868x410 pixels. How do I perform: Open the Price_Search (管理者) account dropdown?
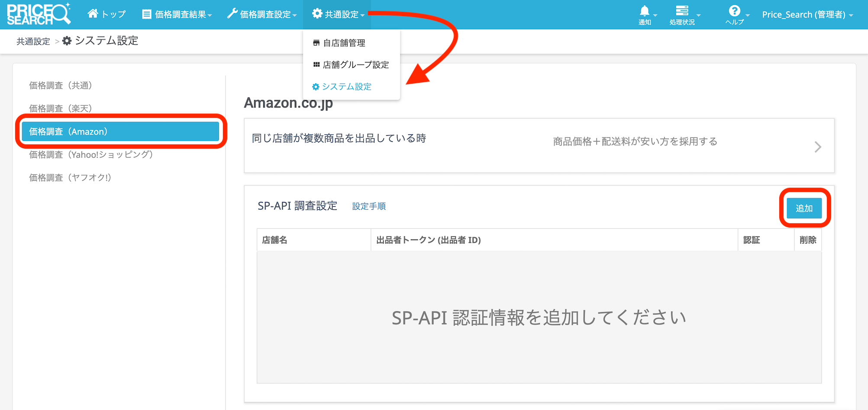point(807,14)
